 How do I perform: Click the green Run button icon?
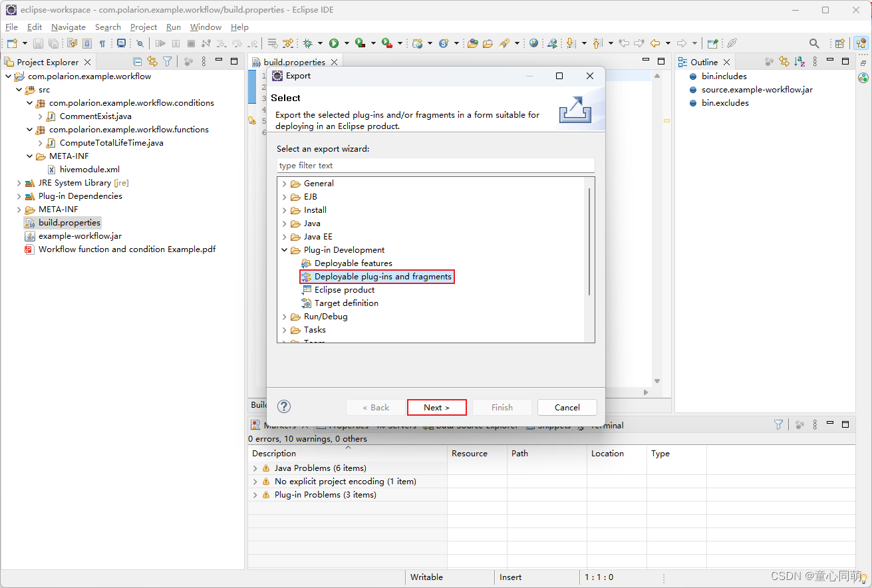coord(334,43)
